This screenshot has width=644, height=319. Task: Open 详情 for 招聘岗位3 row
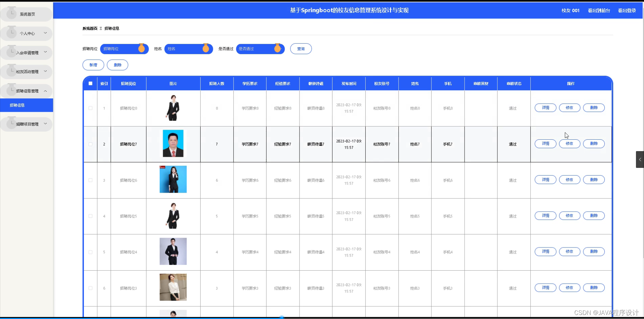pyautogui.click(x=545, y=288)
